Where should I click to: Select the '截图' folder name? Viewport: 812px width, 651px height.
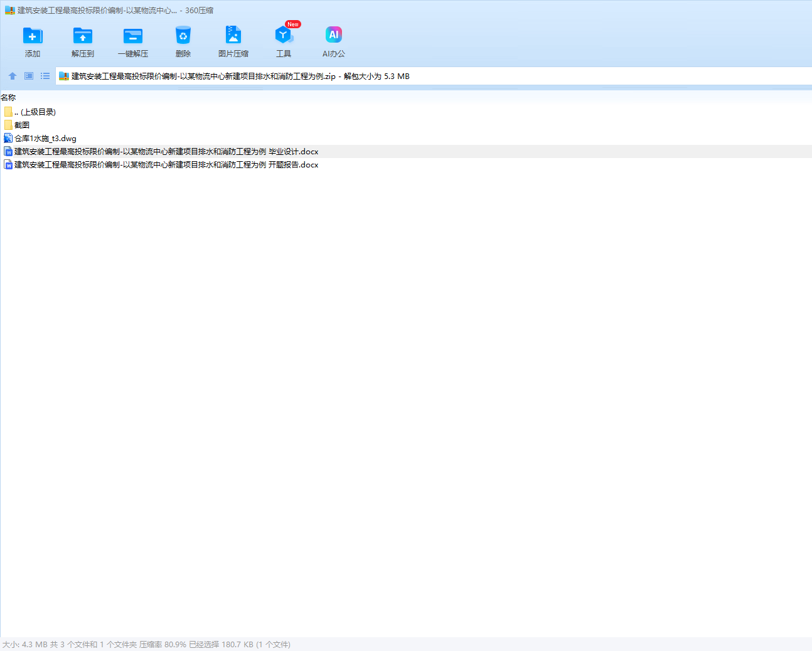point(22,125)
